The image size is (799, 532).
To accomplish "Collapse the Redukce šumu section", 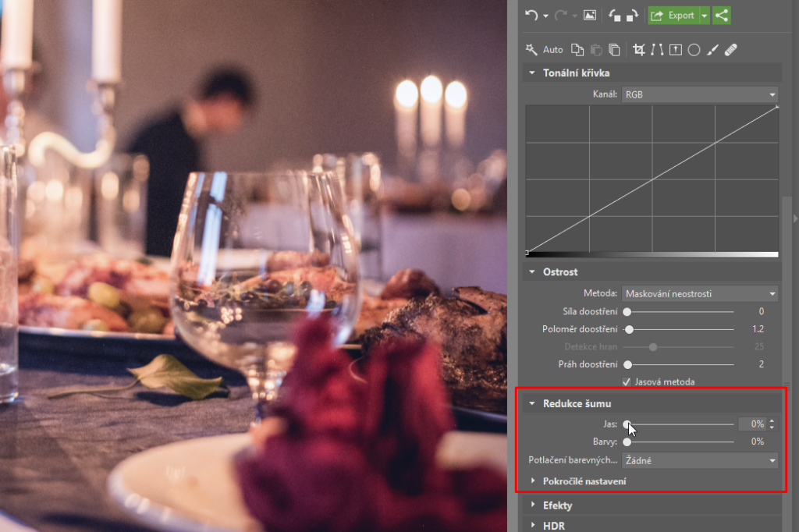I will [x=532, y=403].
